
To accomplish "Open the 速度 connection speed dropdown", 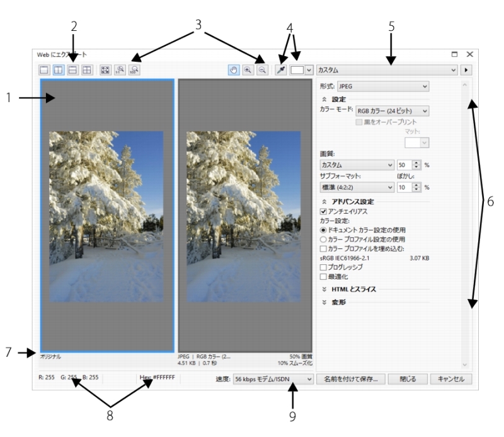I will point(273,379).
